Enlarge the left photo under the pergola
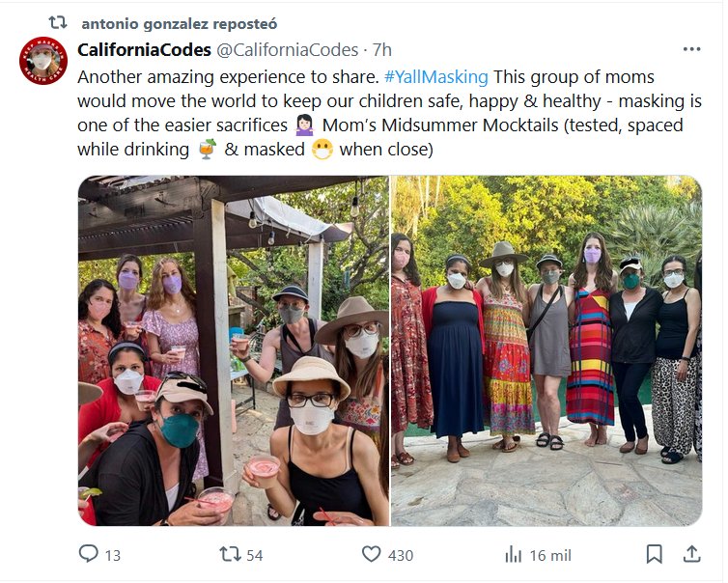 [233, 350]
